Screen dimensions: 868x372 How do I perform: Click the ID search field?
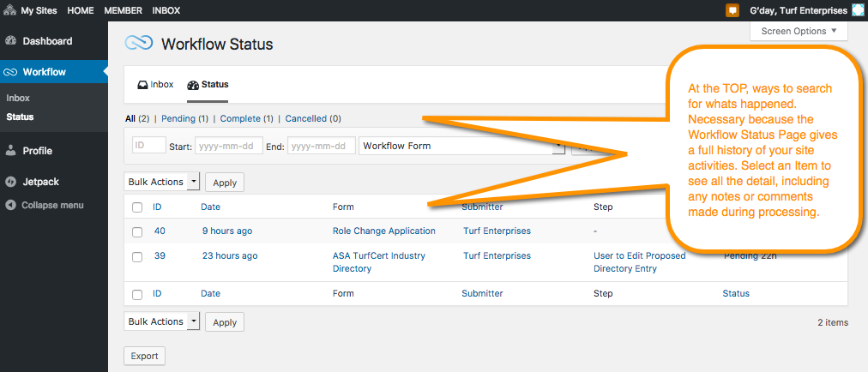[x=149, y=145]
